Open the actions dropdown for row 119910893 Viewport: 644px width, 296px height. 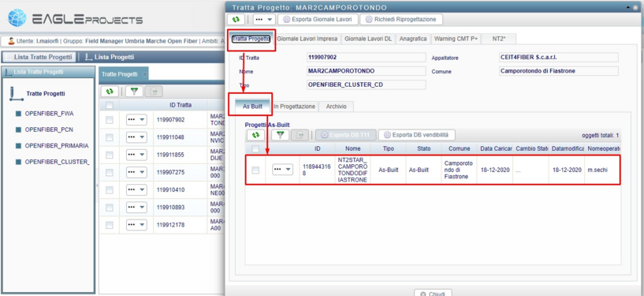tap(136, 208)
